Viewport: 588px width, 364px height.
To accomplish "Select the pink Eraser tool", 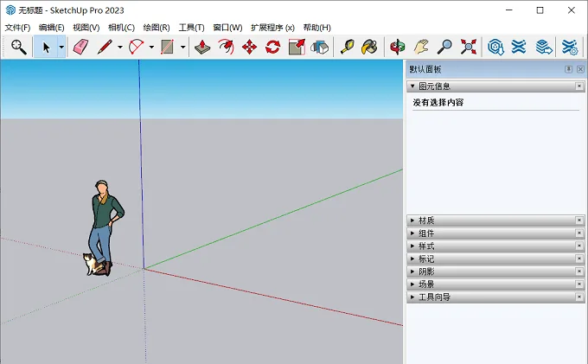I will tap(80, 48).
